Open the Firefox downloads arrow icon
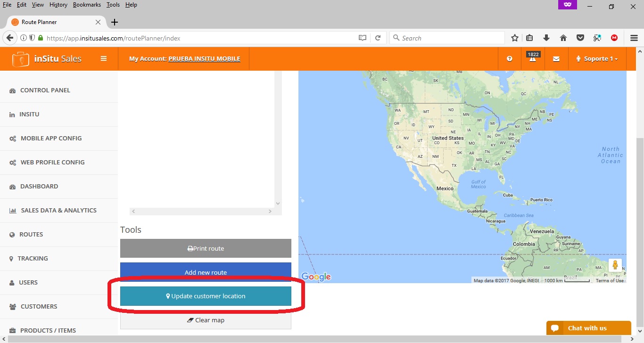This screenshot has height=343, width=644. 546,38
